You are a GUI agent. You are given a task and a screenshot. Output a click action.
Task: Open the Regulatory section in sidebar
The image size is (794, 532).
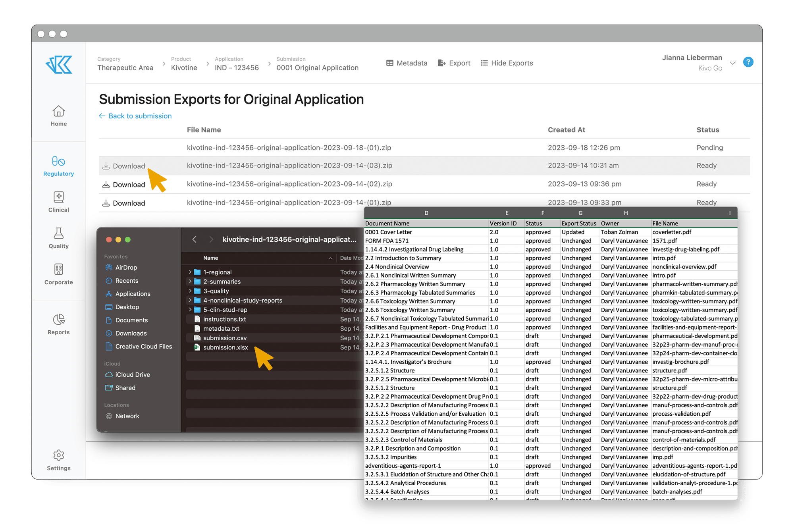(x=58, y=166)
